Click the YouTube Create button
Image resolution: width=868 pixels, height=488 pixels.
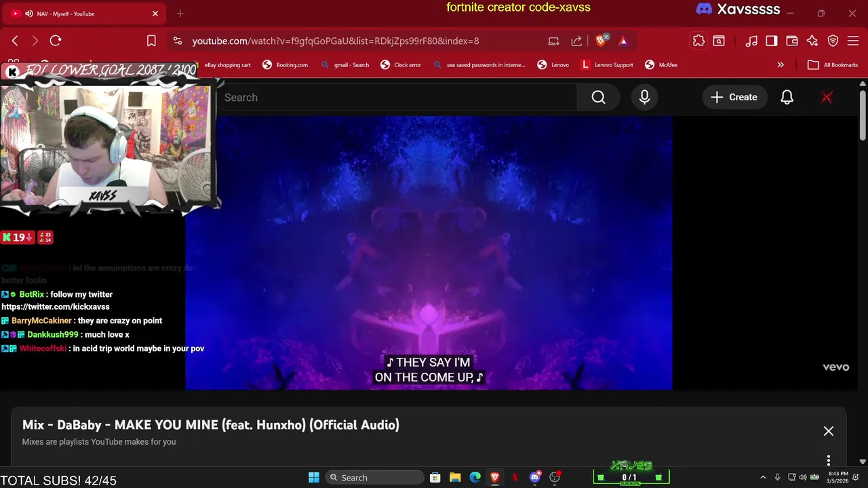734,98
